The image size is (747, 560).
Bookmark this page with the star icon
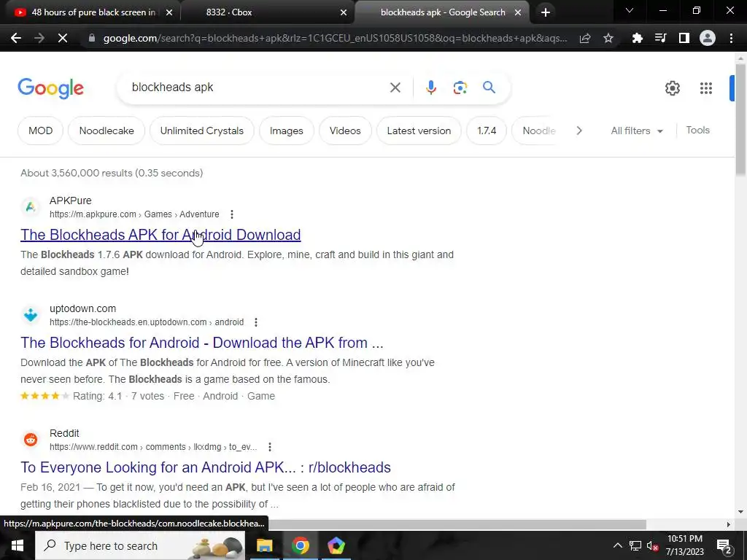pyautogui.click(x=608, y=38)
